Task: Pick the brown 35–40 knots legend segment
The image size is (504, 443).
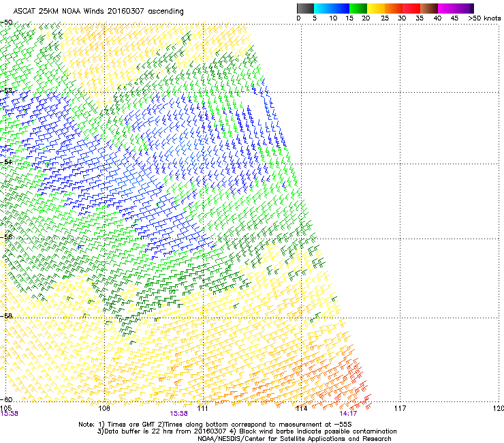Action: [x=429, y=8]
